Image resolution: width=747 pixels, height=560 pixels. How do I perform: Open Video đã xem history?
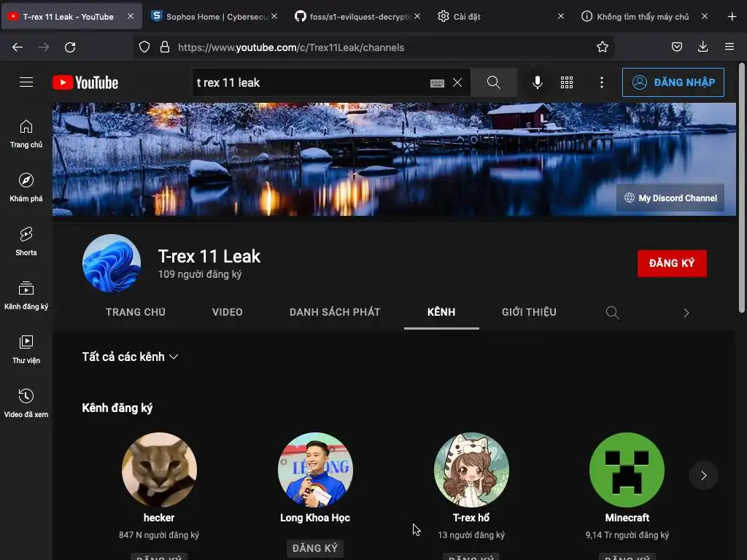pyautogui.click(x=26, y=402)
